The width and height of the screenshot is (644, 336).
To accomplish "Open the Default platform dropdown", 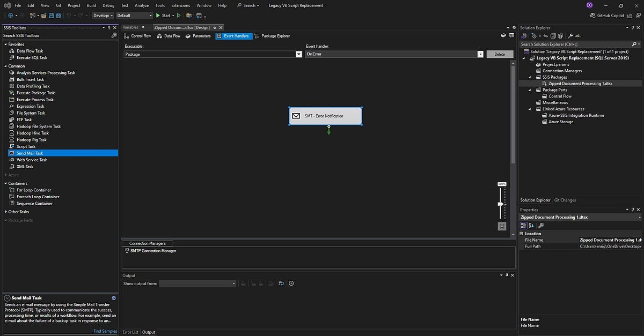I will click(134, 16).
